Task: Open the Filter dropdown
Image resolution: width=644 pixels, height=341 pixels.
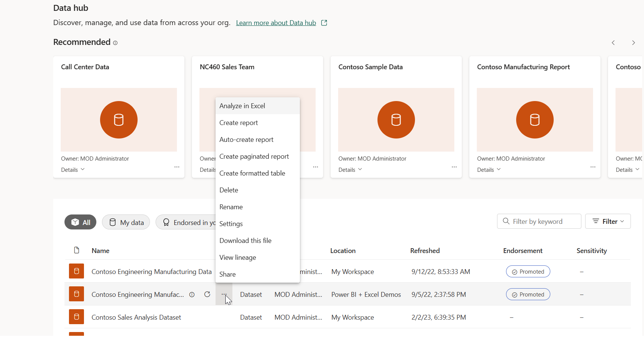Action: point(608,222)
